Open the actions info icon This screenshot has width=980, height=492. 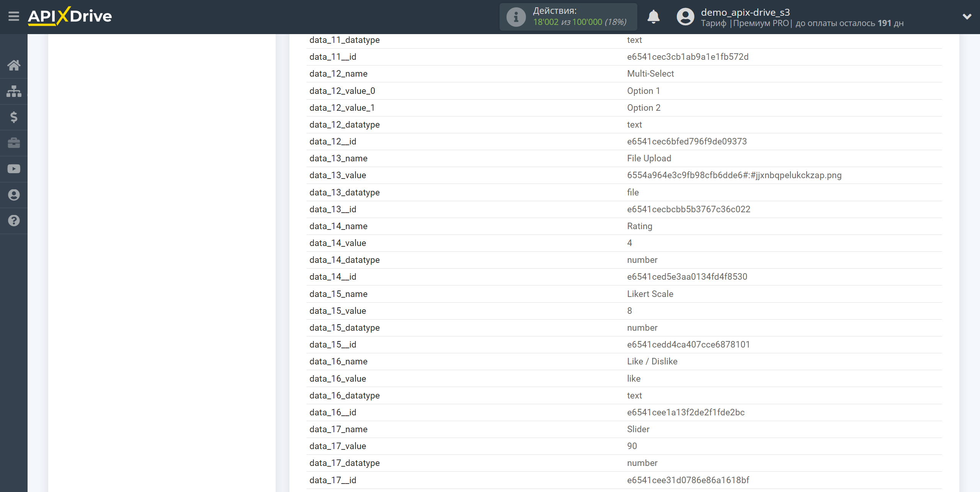[x=516, y=17]
